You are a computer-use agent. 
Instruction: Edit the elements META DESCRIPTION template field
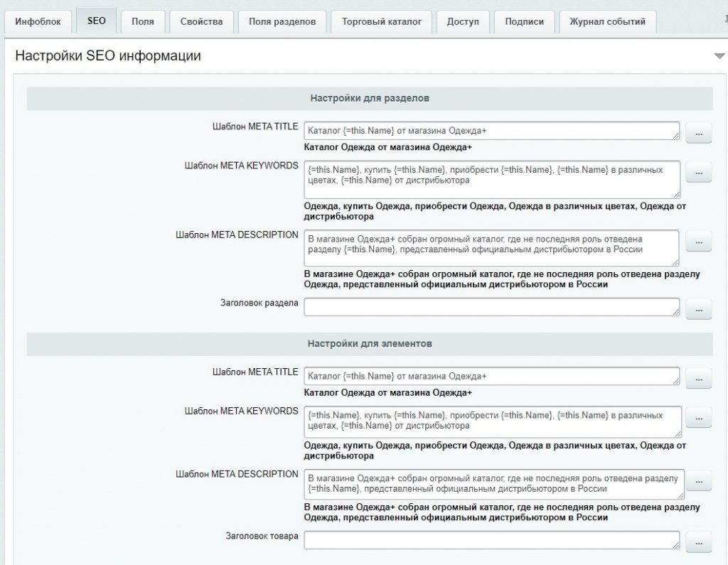pos(494,484)
